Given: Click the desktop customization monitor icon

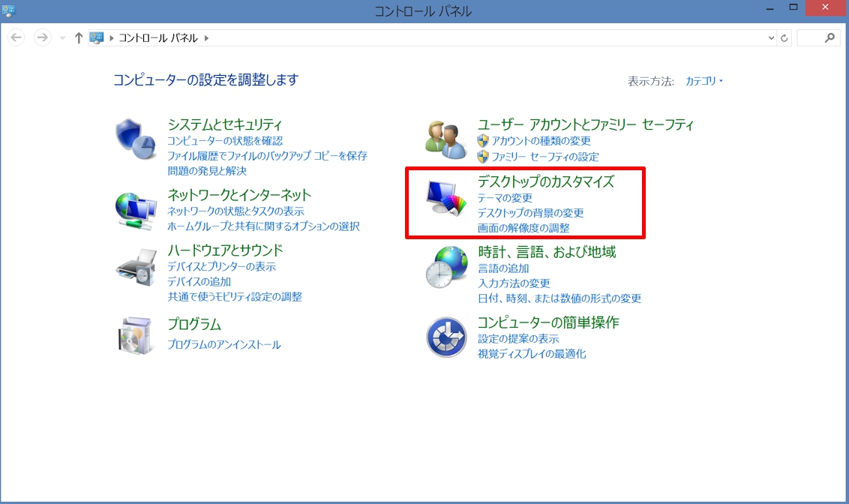Looking at the screenshot, I should [x=446, y=198].
